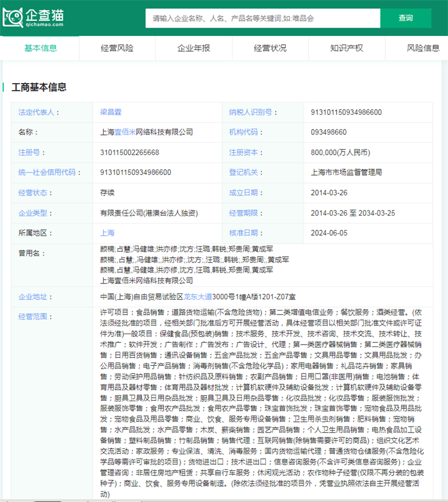Select founding date 2014-03-26
Viewport: 448px width, 502px height.
(x=329, y=193)
